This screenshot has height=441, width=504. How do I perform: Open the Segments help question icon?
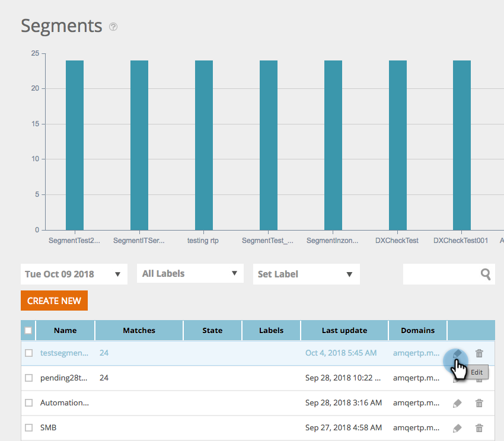pos(113,27)
